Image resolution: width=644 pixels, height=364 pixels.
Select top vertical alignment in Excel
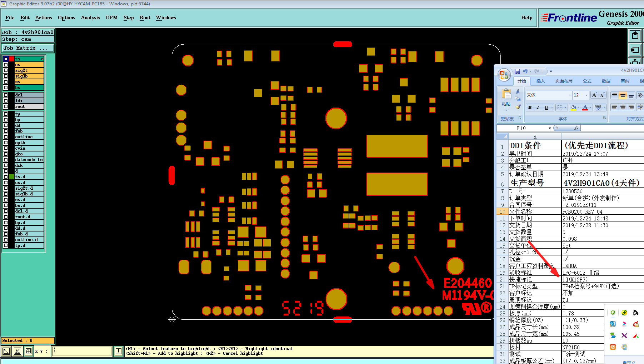615,95
